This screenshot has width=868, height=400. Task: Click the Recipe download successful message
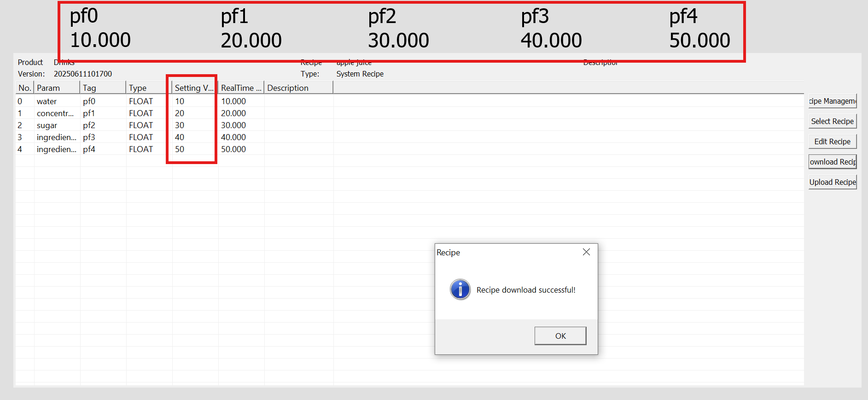(526, 290)
